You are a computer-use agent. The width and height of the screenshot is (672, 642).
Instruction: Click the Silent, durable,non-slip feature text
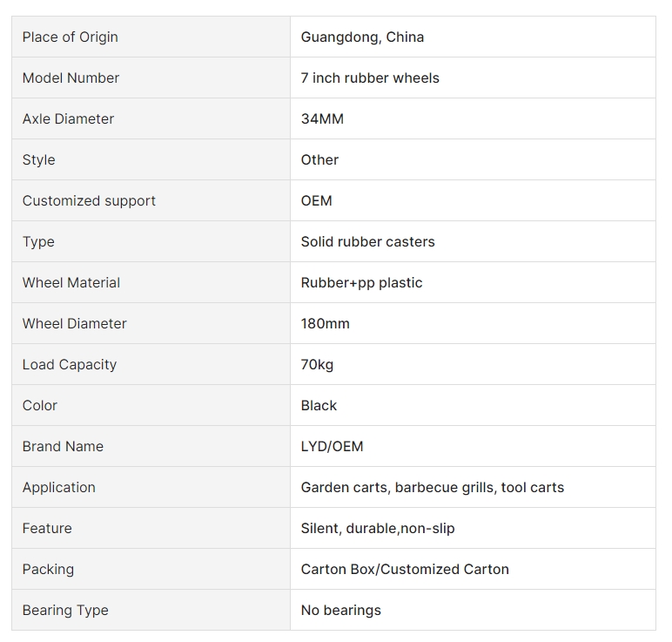click(378, 529)
